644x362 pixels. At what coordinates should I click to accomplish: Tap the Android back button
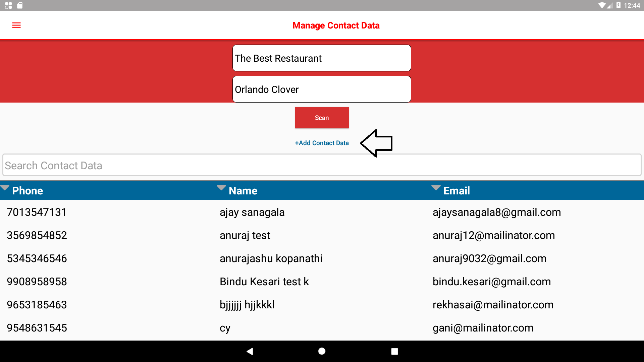click(x=250, y=351)
